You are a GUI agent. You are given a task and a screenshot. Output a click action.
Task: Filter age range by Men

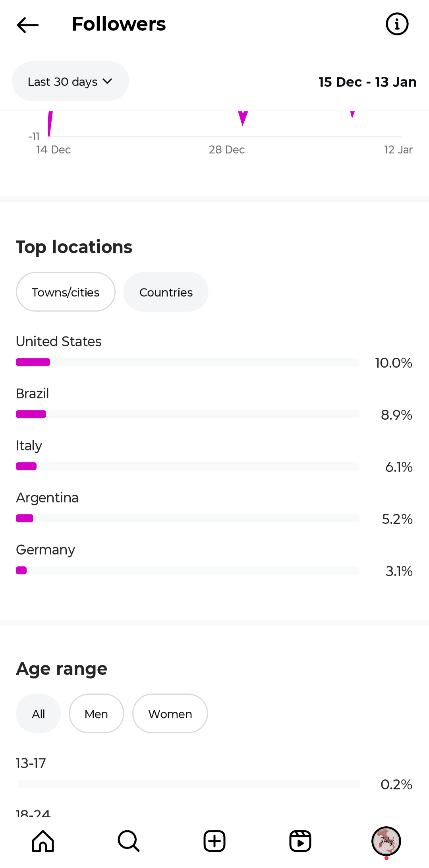tap(96, 714)
